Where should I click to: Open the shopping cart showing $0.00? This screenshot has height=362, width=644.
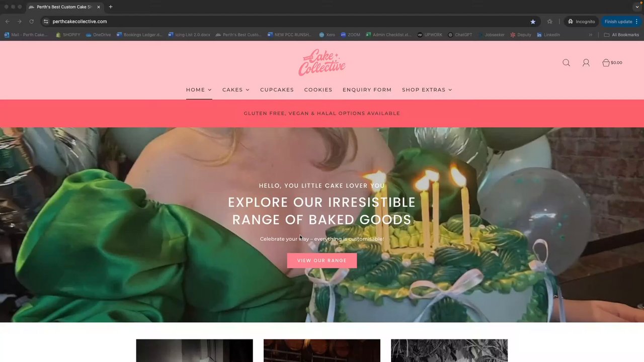[x=612, y=63]
